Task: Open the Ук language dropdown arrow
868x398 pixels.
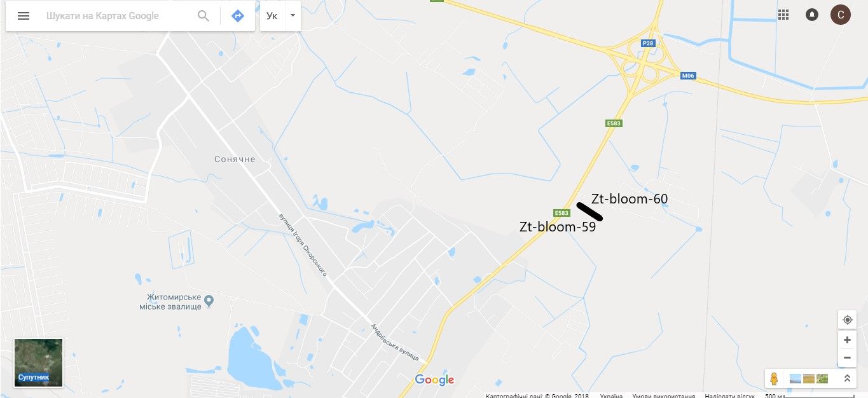Action: [292, 15]
